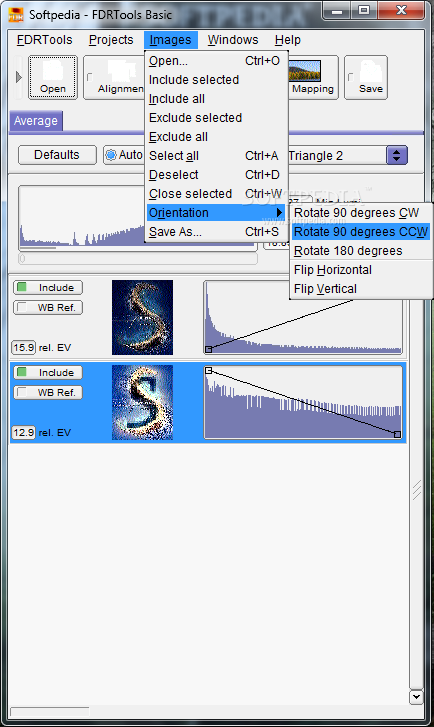
Task: Click the Open toolbar button
Action: (x=52, y=77)
